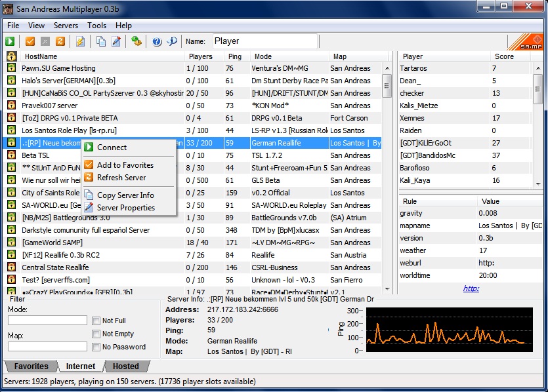Click the http: link under rules panel
The width and height of the screenshot is (548, 392).
471,288
